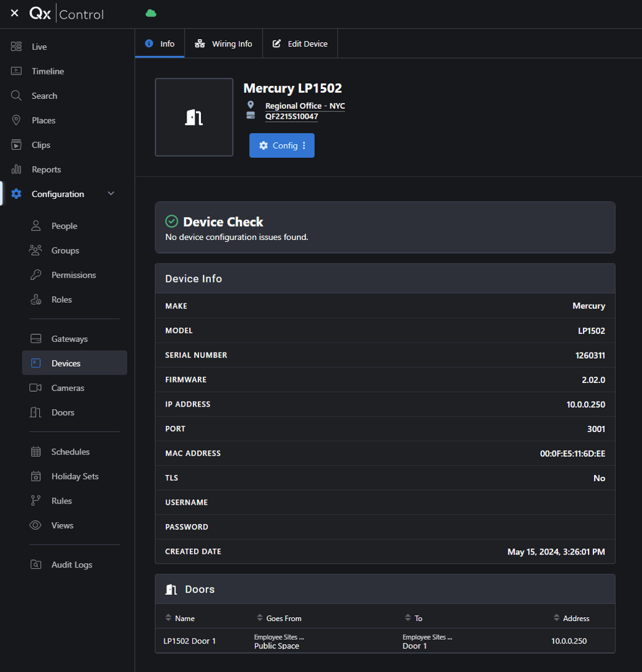Collapse the Configuration section chevron

tap(111, 193)
